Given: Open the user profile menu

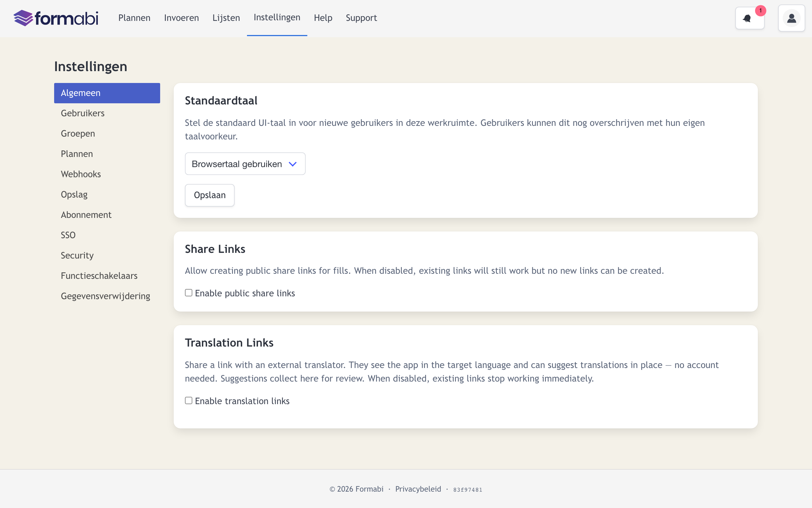Looking at the screenshot, I should point(791,18).
